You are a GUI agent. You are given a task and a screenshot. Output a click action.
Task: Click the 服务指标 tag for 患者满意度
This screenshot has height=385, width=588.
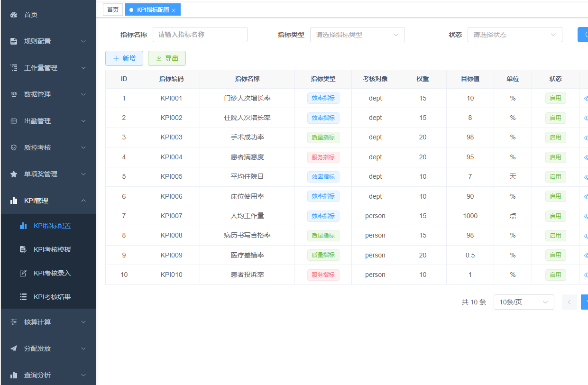point(323,157)
